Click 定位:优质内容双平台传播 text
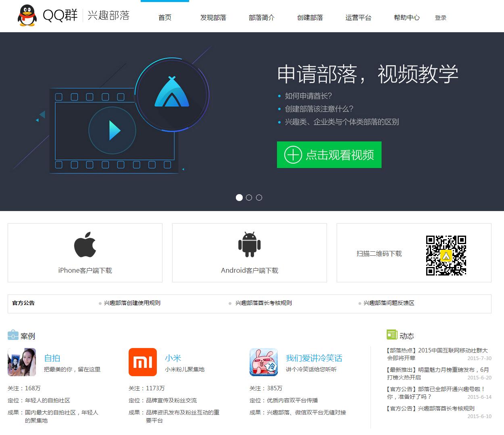This screenshot has width=504, height=435. click(284, 400)
